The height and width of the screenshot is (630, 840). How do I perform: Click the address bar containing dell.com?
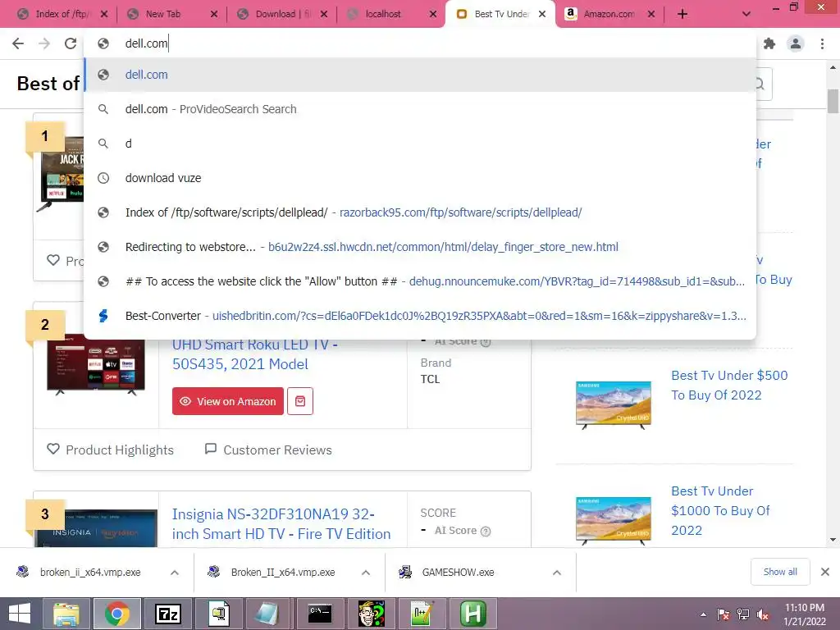[421, 43]
